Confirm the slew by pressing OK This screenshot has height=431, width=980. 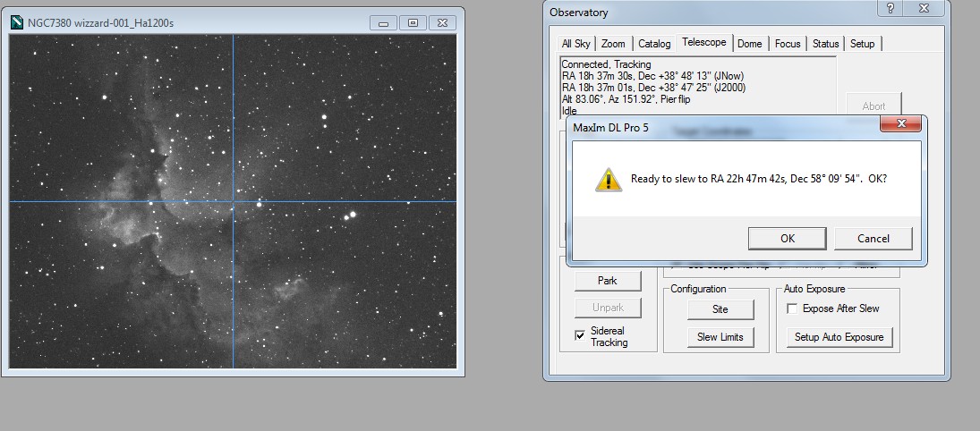click(787, 239)
